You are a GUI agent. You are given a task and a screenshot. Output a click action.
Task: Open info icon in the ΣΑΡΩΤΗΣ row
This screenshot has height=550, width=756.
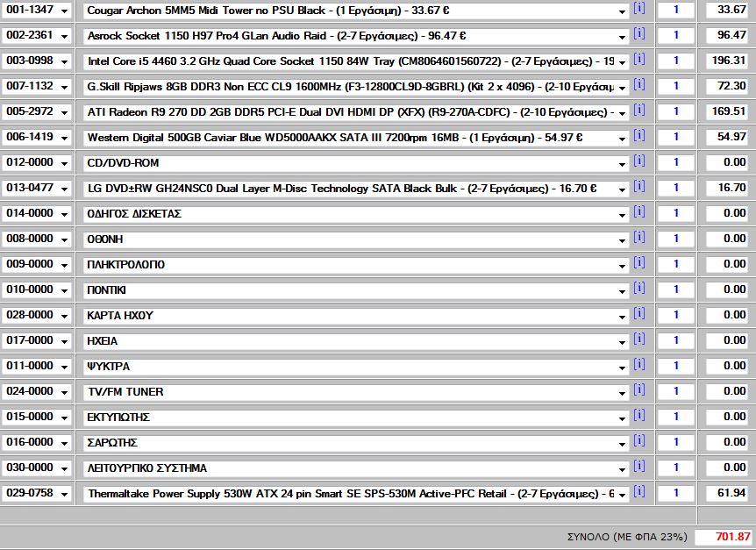click(638, 441)
